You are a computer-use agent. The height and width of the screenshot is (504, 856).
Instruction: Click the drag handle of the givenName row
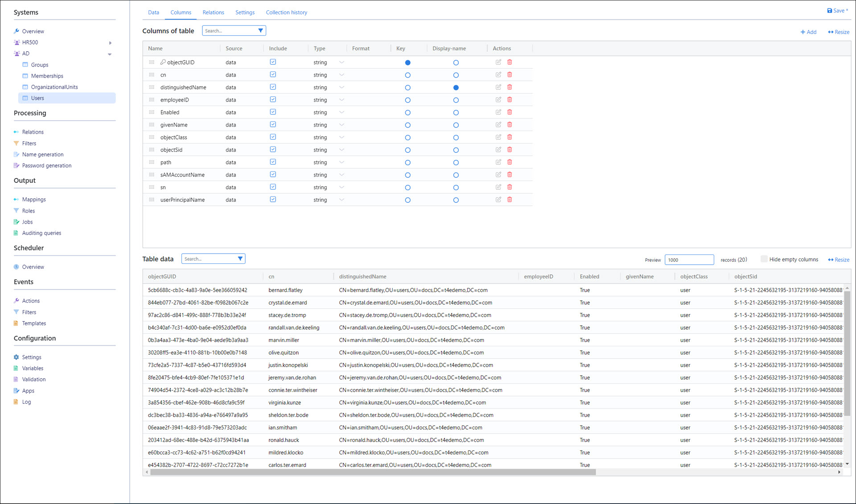[152, 125]
